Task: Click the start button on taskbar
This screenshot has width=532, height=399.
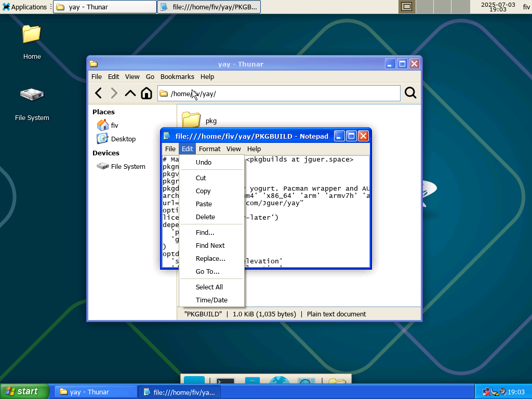Action: pyautogui.click(x=24, y=392)
